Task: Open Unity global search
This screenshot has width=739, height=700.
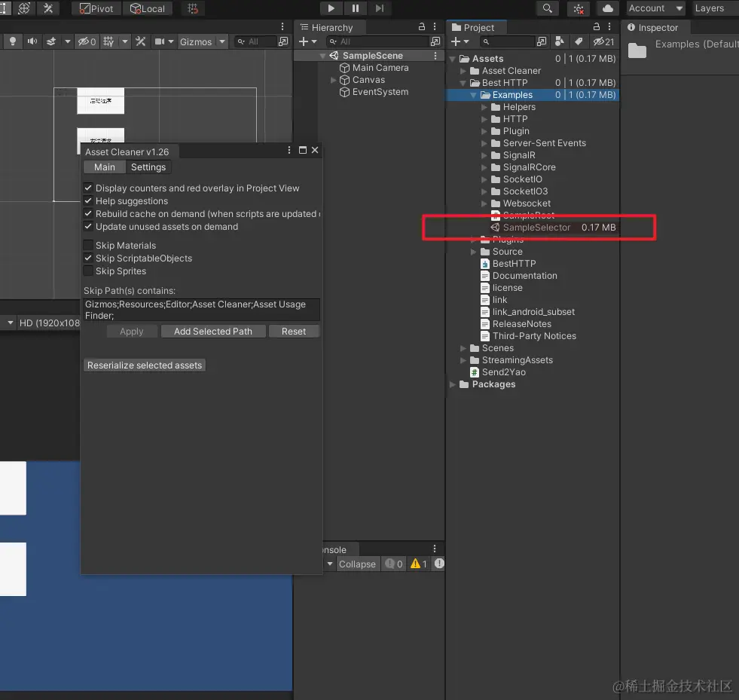Action: pyautogui.click(x=547, y=8)
